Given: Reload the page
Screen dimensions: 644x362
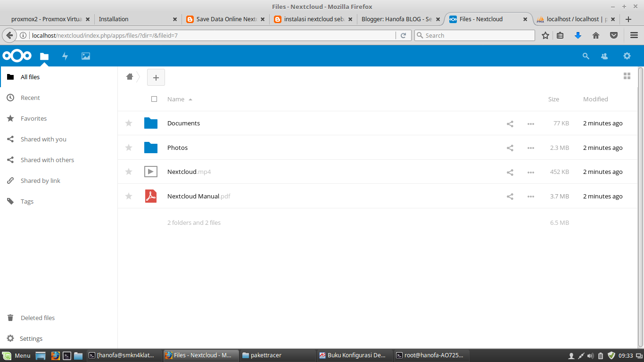Looking at the screenshot, I should (x=403, y=35).
